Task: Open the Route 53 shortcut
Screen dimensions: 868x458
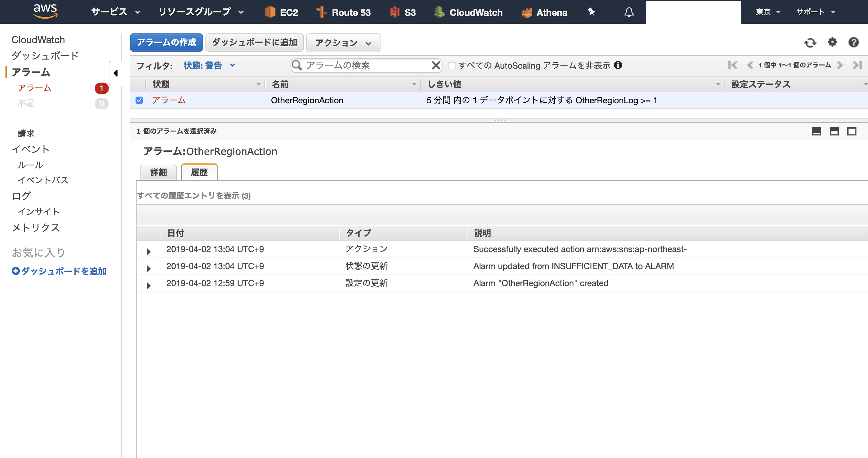Action: point(343,12)
